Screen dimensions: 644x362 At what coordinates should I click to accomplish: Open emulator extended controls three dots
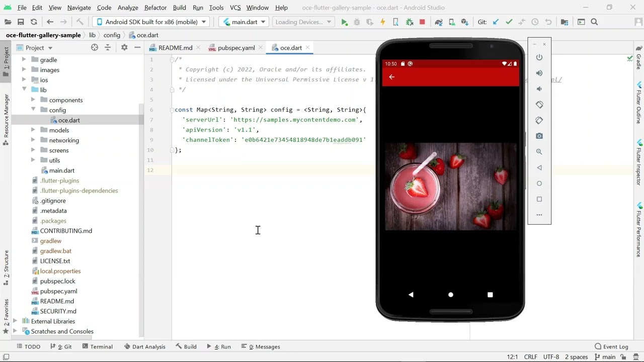539,215
